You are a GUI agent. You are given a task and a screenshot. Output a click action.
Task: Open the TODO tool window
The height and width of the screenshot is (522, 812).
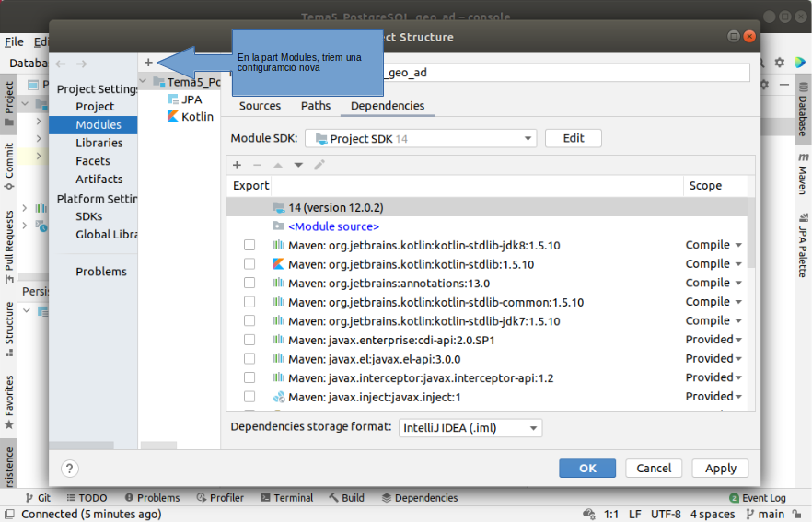click(87, 498)
